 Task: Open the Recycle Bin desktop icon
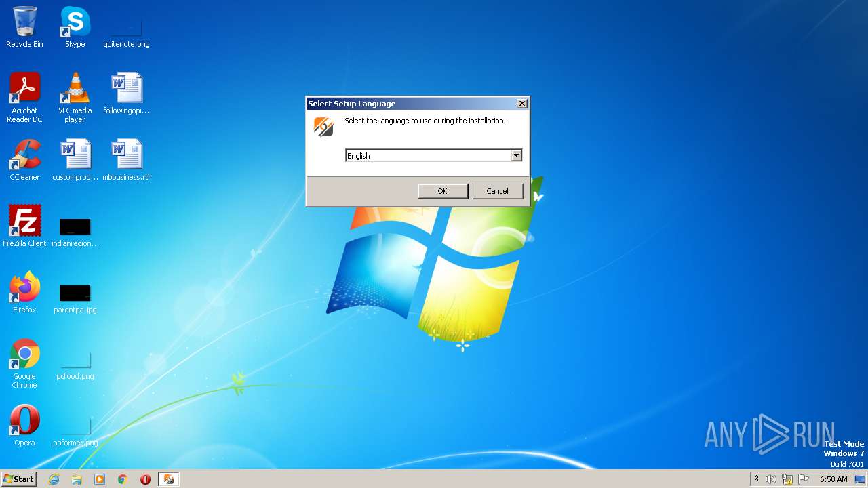[x=24, y=27]
